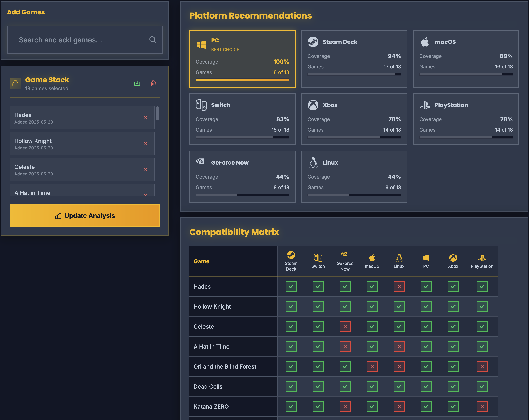Click the 89% coverage value on macOS
The image size is (529, 420).
pos(506,56)
